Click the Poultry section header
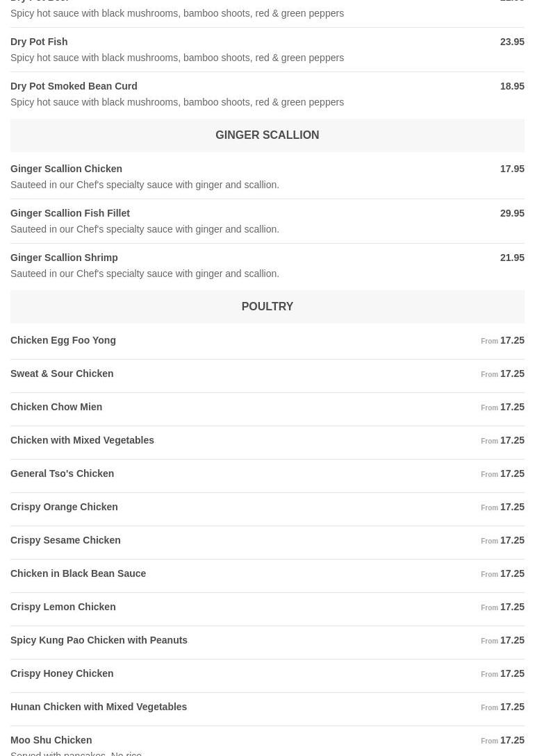Screen dimensions: 535x756 [x=267, y=307]
